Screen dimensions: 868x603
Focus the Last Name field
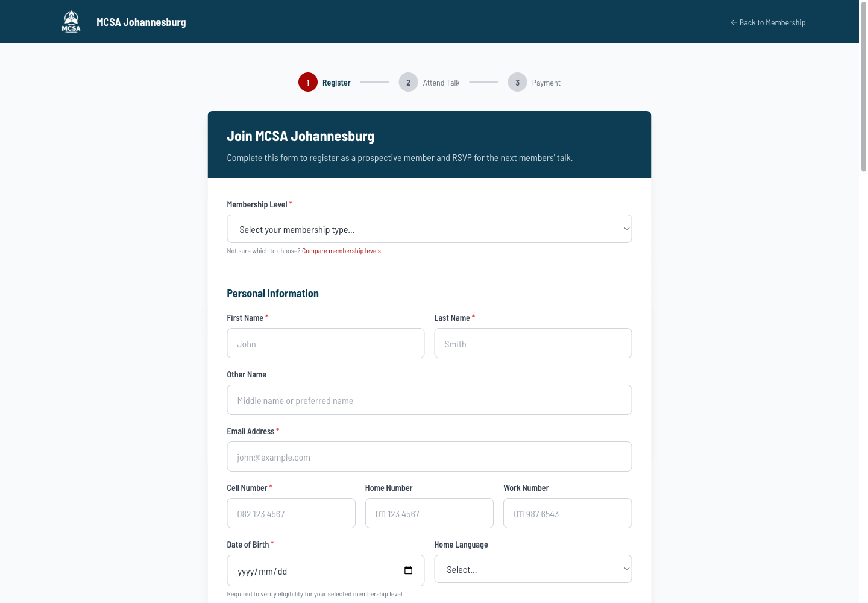(x=533, y=343)
